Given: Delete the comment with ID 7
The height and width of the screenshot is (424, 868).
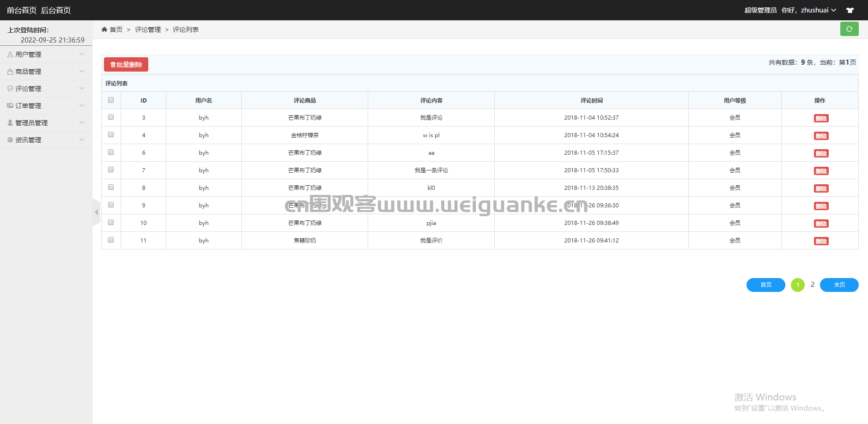Looking at the screenshot, I should pos(821,171).
